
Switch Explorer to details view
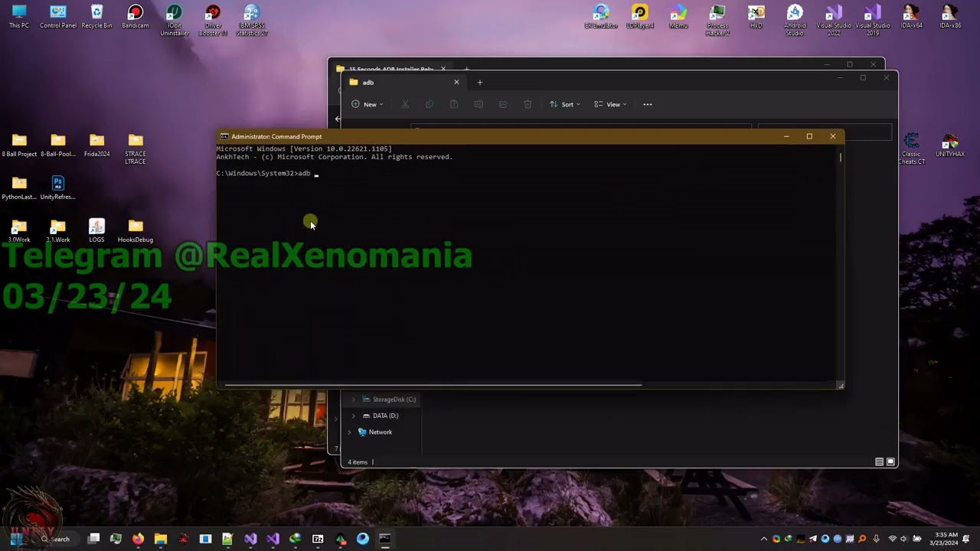pyautogui.click(x=879, y=461)
